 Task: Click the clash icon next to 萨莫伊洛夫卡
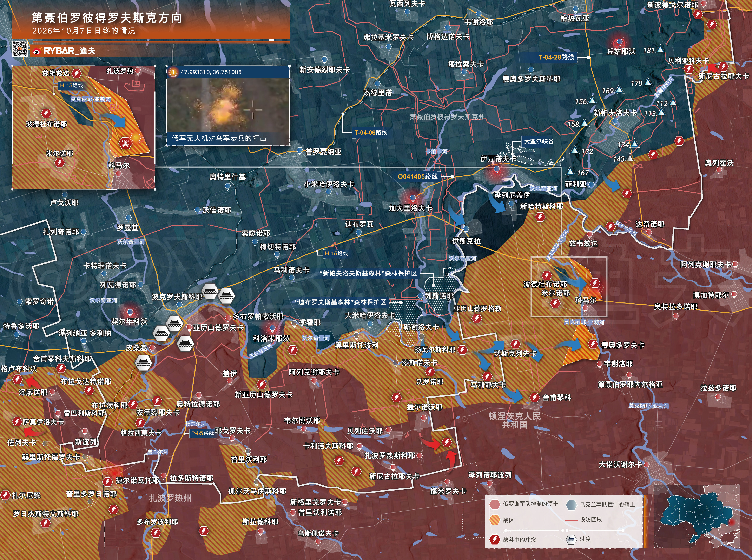point(17,422)
